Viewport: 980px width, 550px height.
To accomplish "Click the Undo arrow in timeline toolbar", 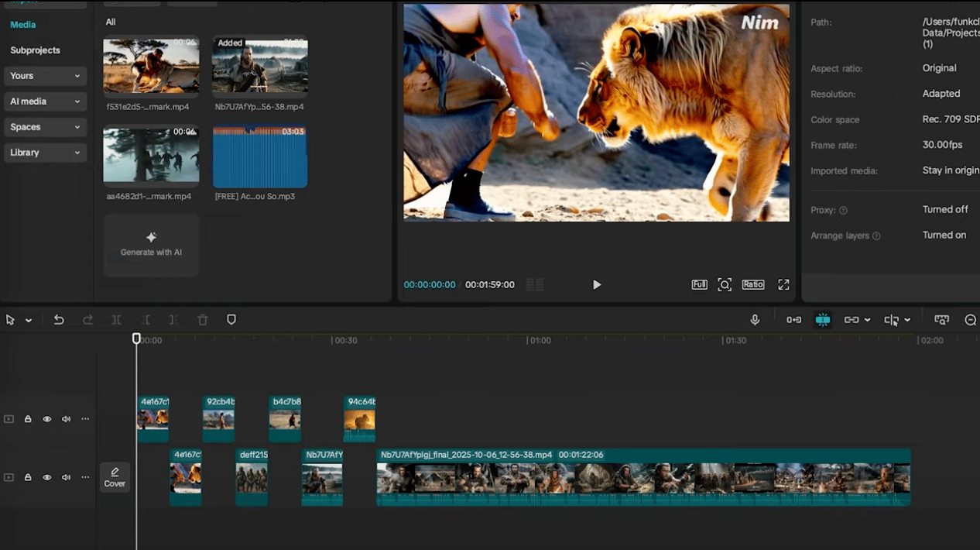I will (59, 320).
